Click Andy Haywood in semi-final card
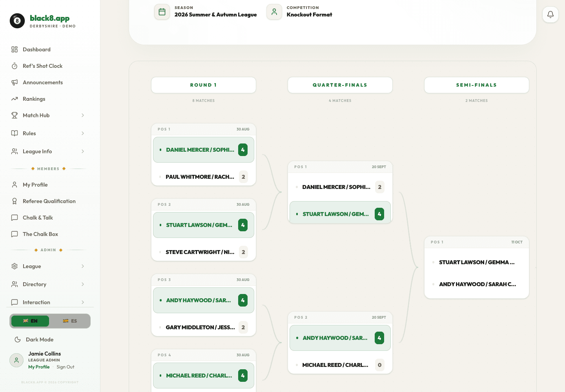Screen dimensions: 565x392 [478, 284]
